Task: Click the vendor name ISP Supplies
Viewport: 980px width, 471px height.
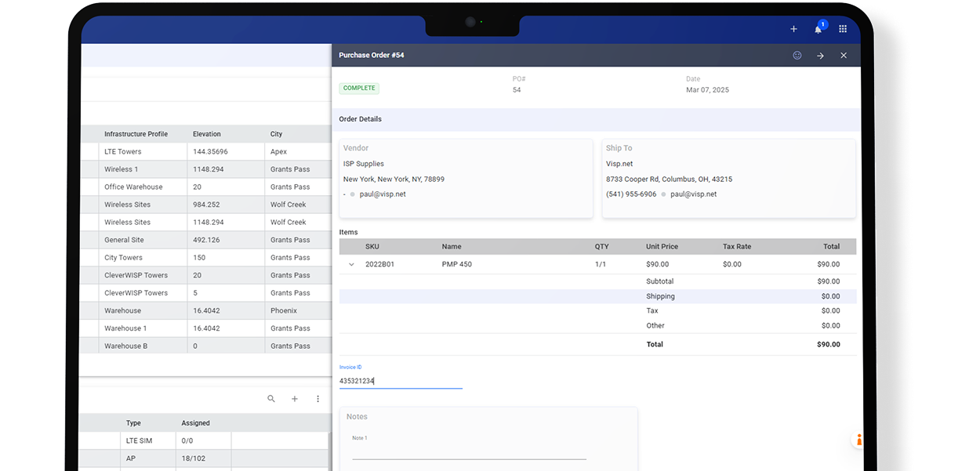Action: click(364, 164)
